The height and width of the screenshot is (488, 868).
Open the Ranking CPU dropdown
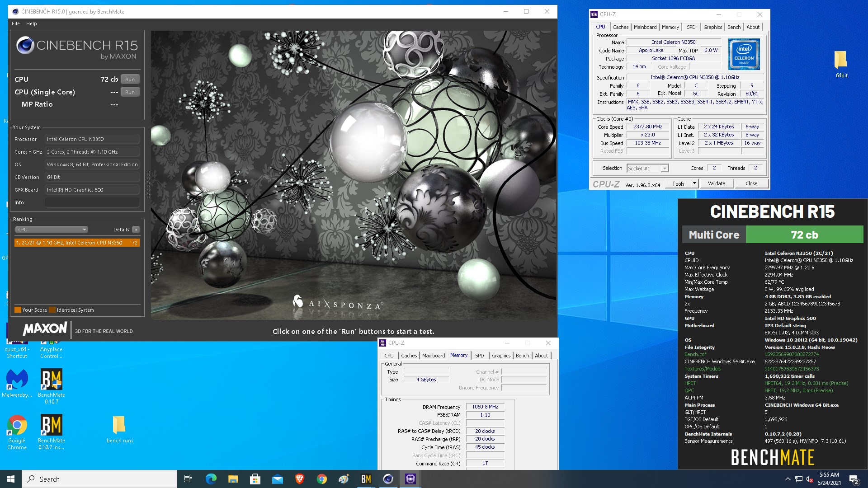tap(52, 230)
